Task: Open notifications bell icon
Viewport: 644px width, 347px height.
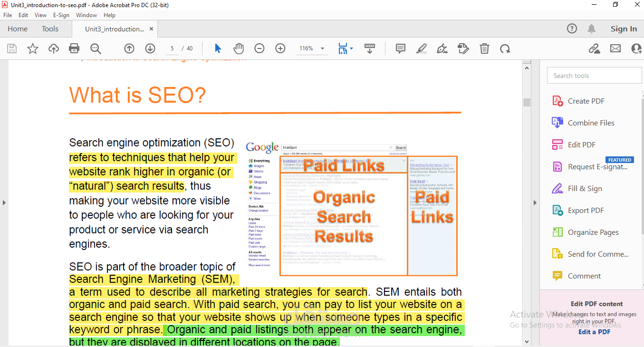Action: pyautogui.click(x=592, y=29)
